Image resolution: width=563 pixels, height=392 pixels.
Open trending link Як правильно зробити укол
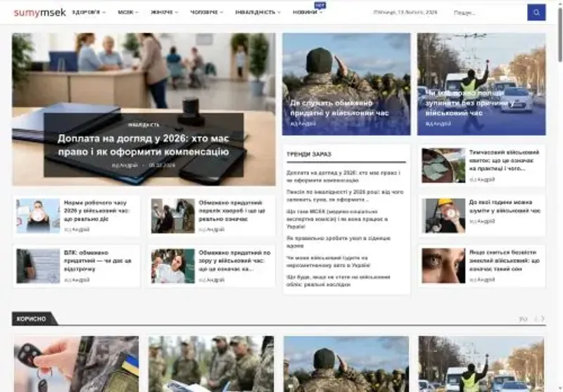coord(339,242)
